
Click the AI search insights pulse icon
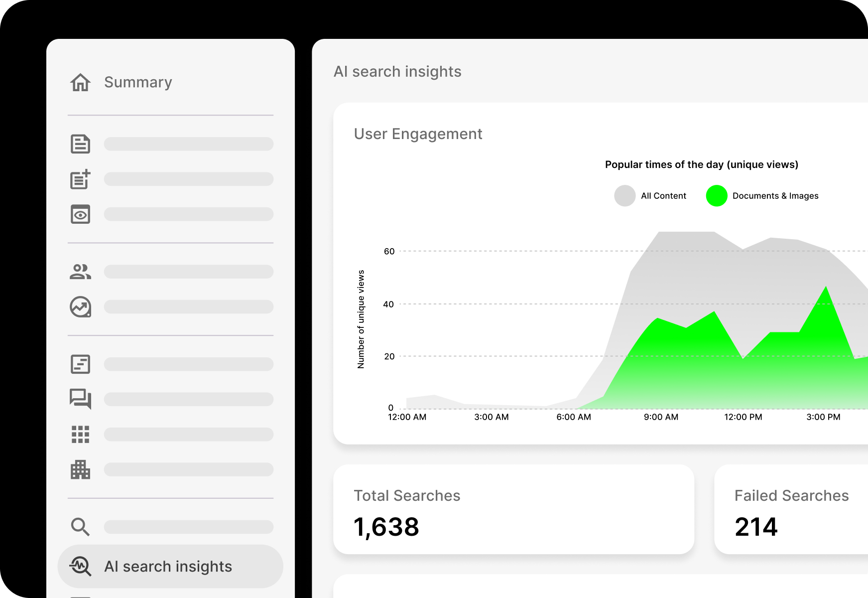click(80, 567)
